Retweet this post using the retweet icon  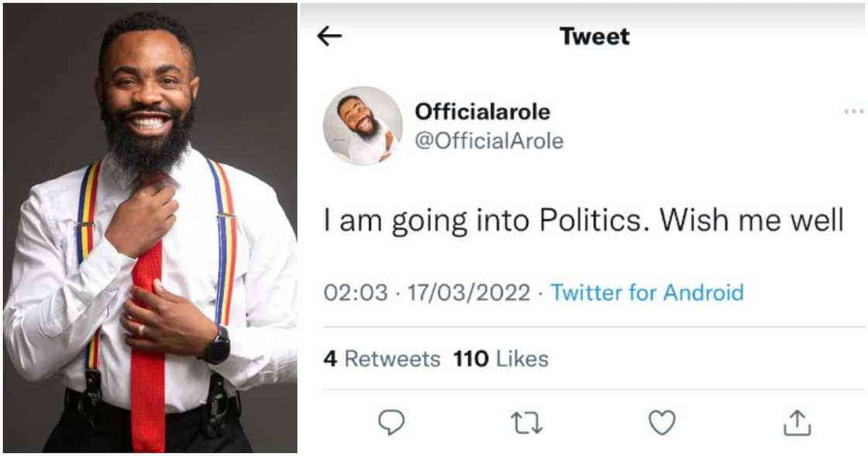coord(527,422)
